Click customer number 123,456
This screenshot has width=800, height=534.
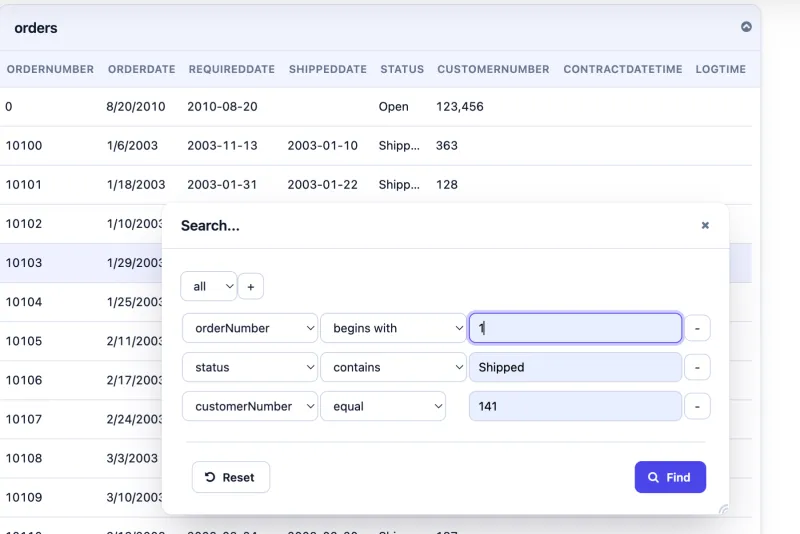point(460,107)
